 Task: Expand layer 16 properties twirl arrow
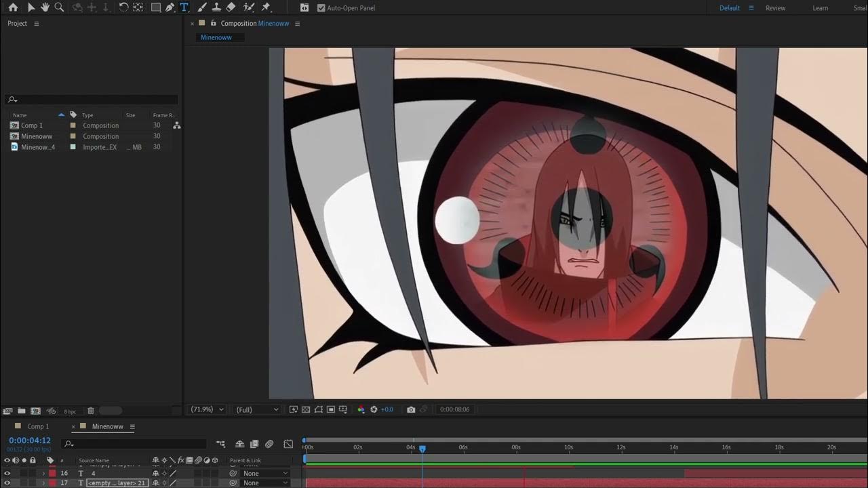coord(43,473)
